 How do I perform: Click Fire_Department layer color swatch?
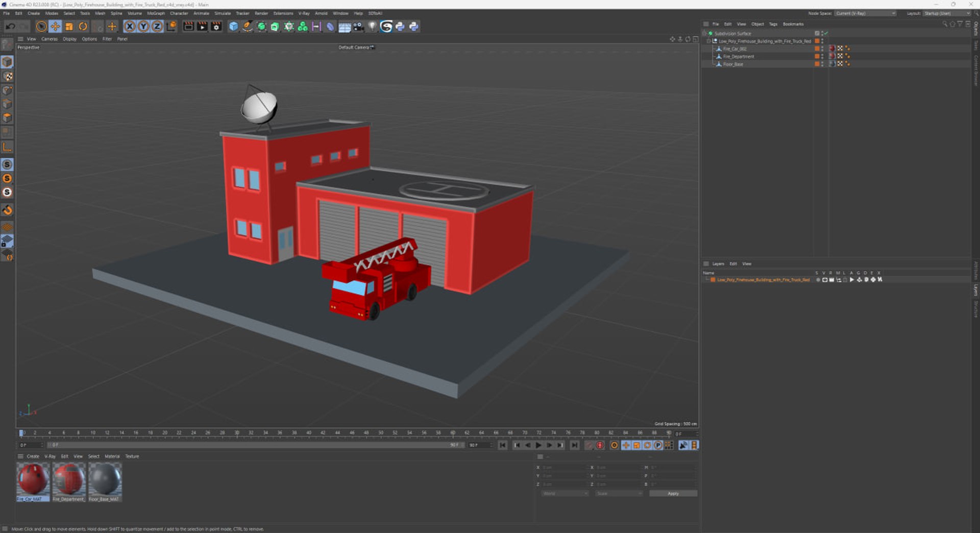(817, 57)
